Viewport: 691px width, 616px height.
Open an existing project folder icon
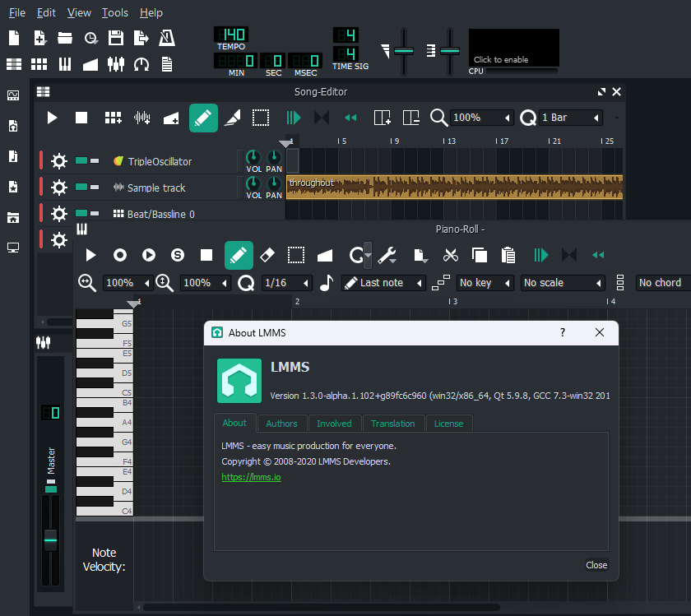pos(65,38)
